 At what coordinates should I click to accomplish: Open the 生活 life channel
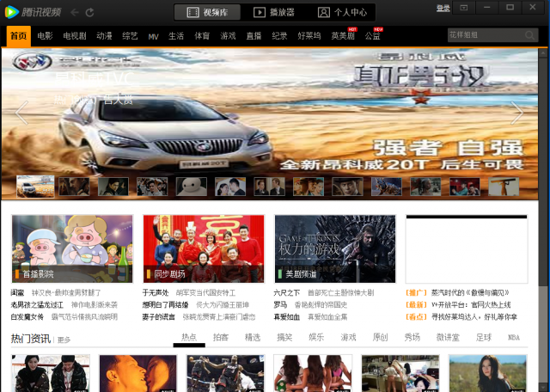pos(176,36)
